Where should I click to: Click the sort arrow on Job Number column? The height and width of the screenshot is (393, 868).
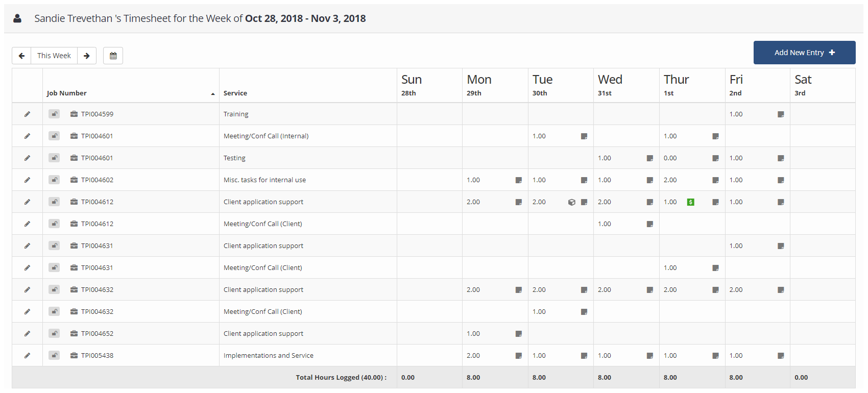pos(212,94)
